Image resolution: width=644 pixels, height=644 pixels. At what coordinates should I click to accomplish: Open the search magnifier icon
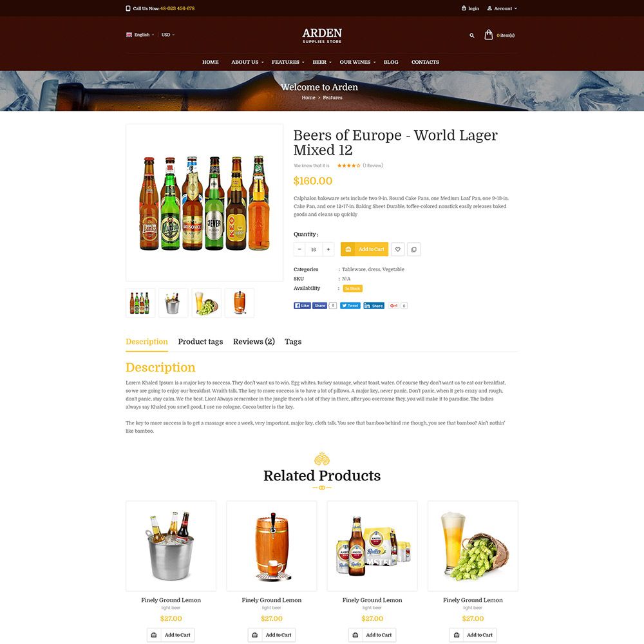pos(472,35)
